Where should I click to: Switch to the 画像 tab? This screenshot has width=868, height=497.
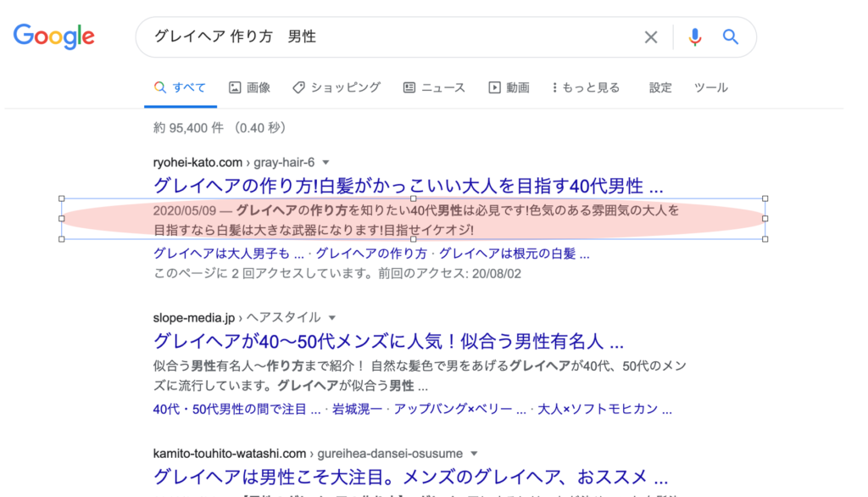click(250, 87)
